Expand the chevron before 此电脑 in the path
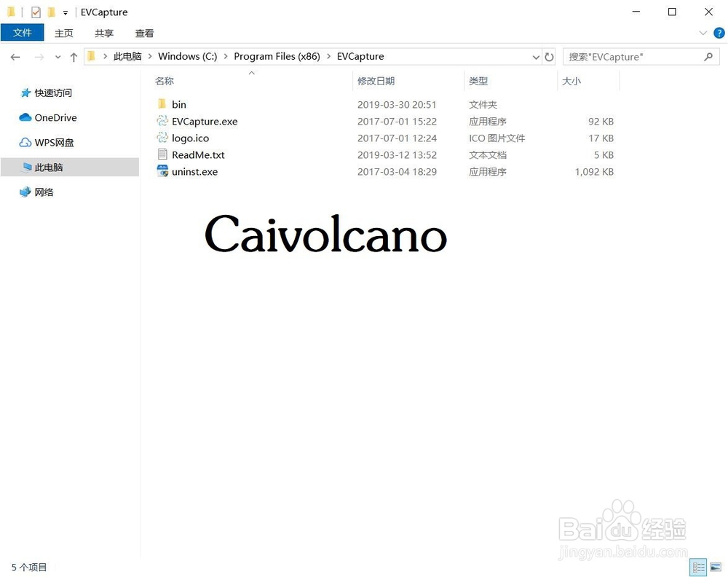The height and width of the screenshot is (577, 728). pyautogui.click(x=106, y=56)
